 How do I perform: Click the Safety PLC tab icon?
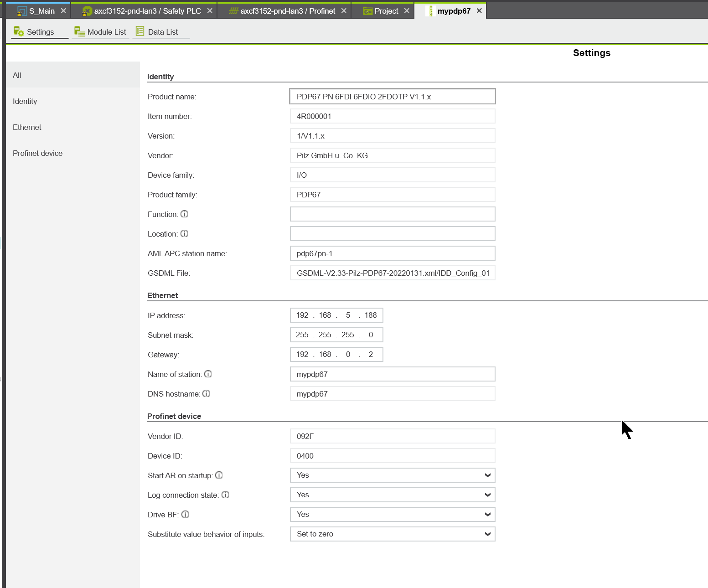[x=87, y=11]
